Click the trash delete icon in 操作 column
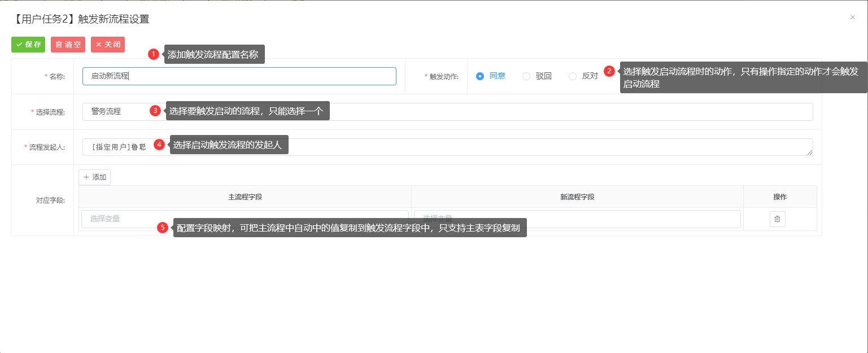The image size is (868, 353). [777, 219]
